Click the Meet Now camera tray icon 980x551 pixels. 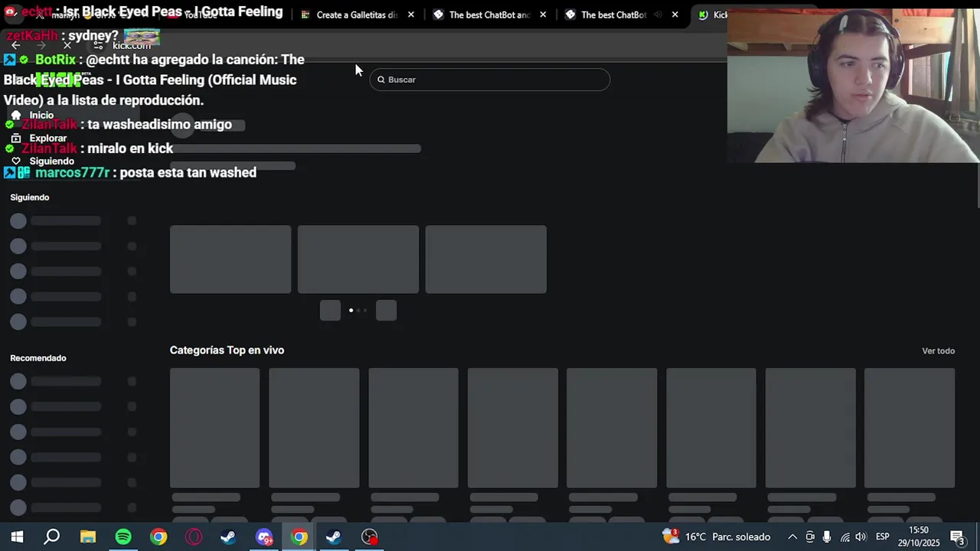(810, 536)
